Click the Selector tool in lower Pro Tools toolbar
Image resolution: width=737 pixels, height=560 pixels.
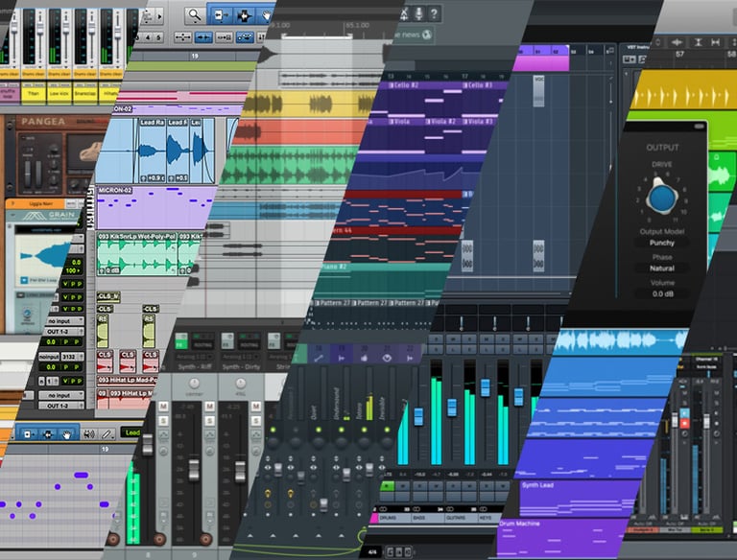pyautogui.click(x=47, y=434)
